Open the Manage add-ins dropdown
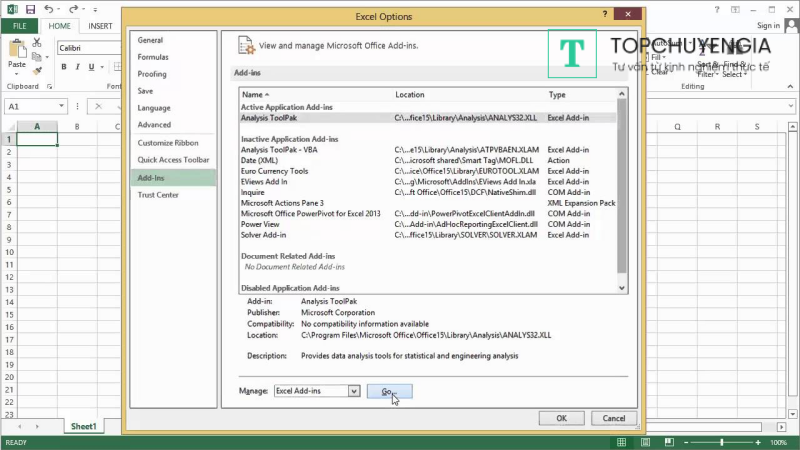The image size is (800, 450). [x=353, y=391]
